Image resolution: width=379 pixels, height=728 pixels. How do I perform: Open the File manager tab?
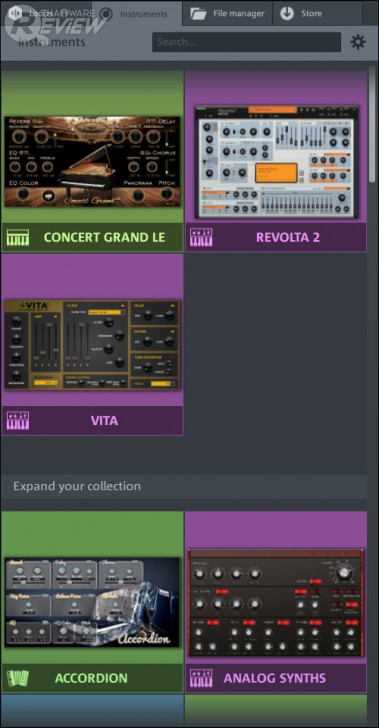point(227,13)
